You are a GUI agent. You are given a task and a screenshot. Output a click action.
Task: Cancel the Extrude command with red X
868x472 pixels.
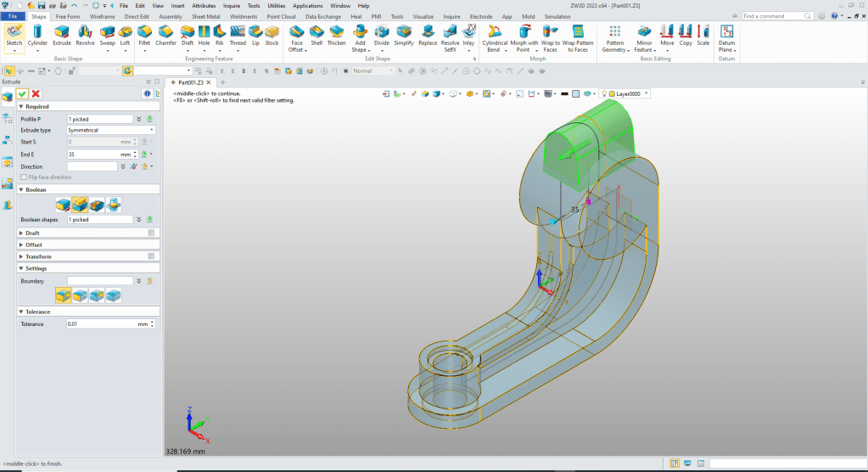36,93
